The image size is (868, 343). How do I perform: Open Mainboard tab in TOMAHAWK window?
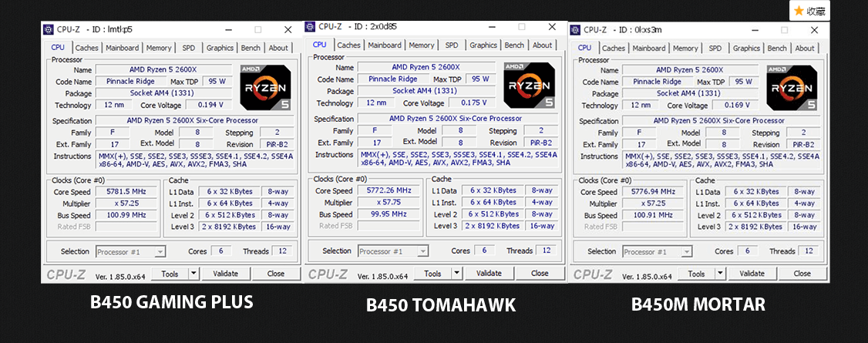coord(385,45)
